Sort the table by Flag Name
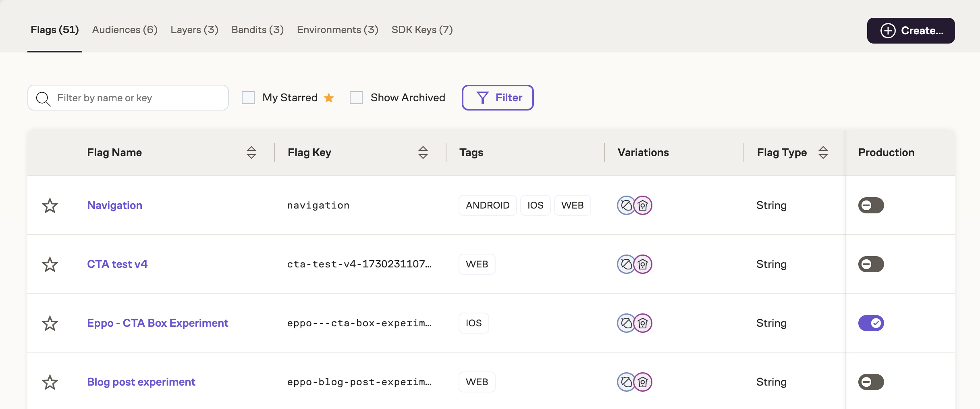Image resolution: width=980 pixels, height=409 pixels. click(251, 152)
